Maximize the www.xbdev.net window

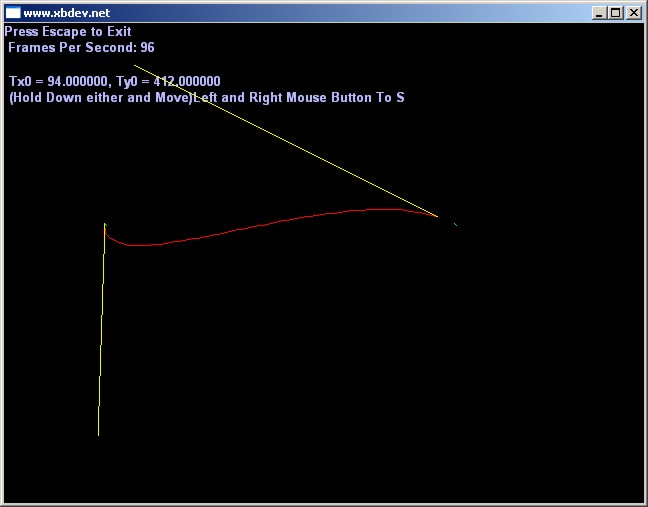[x=615, y=13]
